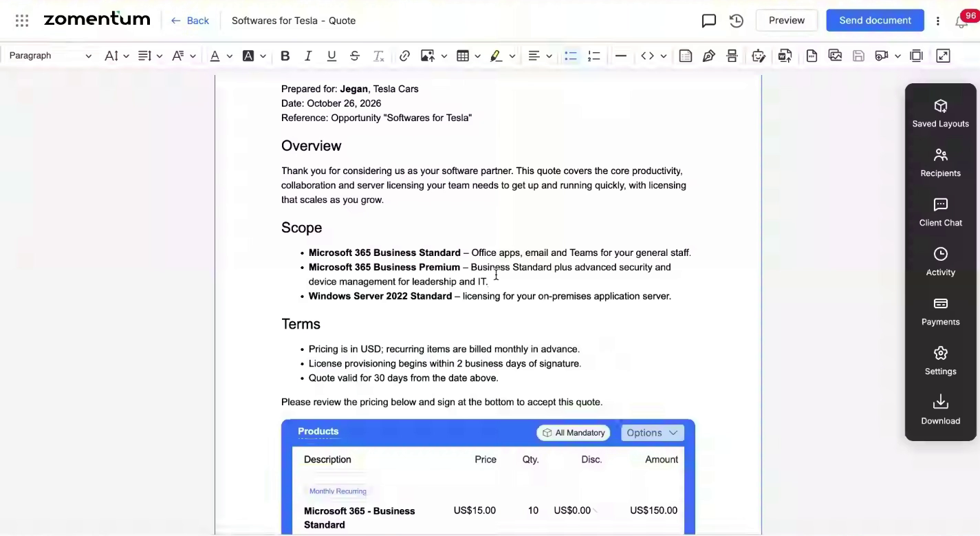Apply italic formatting
980x536 pixels.
click(308, 56)
